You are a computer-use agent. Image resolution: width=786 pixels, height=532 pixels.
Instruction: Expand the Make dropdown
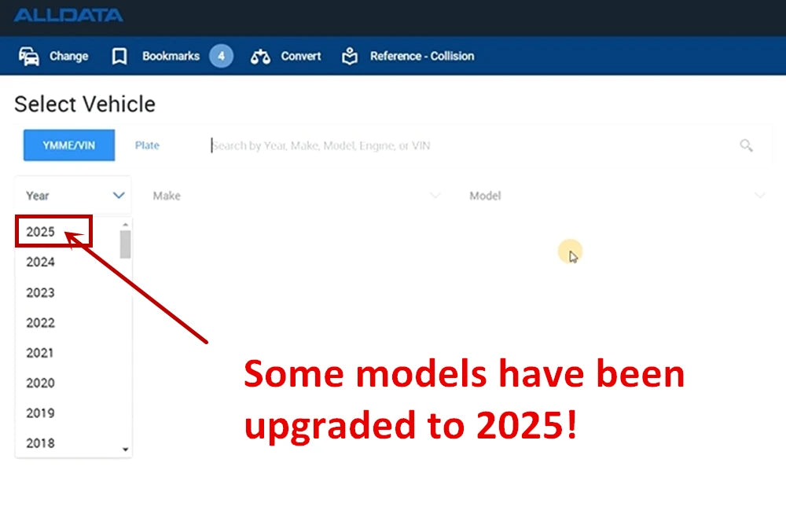pos(435,196)
